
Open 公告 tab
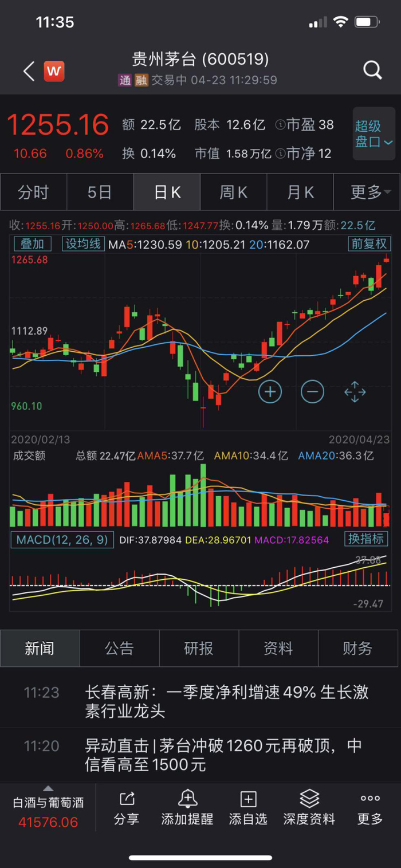coord(119,649)
